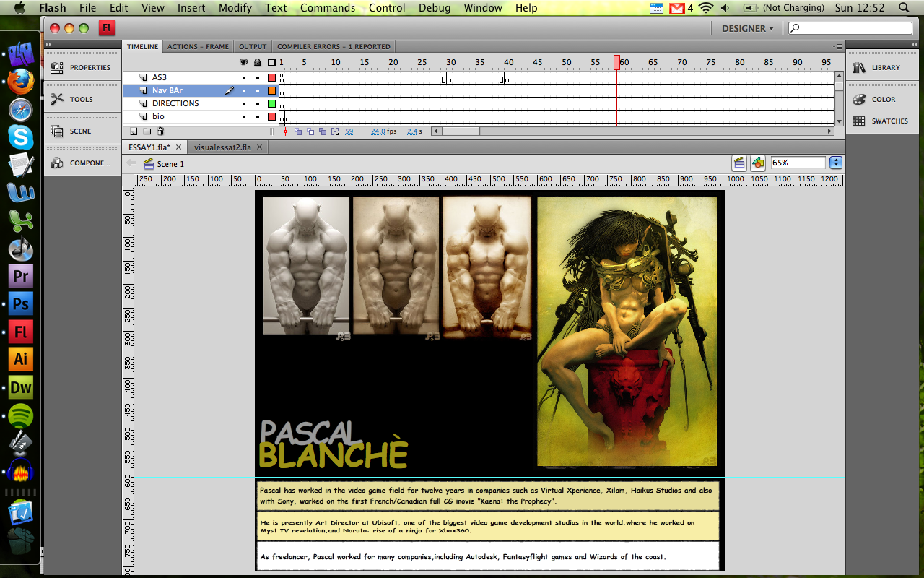Click the Delete layer trash icon
This screenshot has width=924, height=578.
[160, 131]
